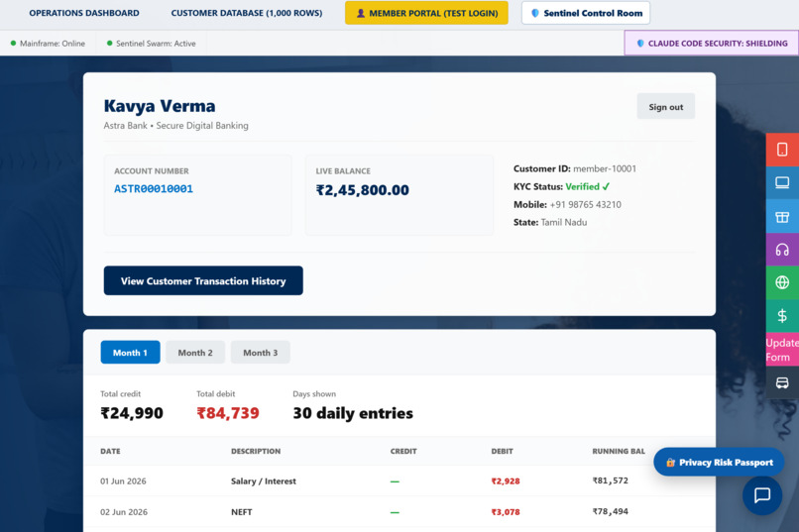Image resolution: width=799 pixels, height=532 pixels.
Task: Click the DATE column header
Action: [110, 451]
